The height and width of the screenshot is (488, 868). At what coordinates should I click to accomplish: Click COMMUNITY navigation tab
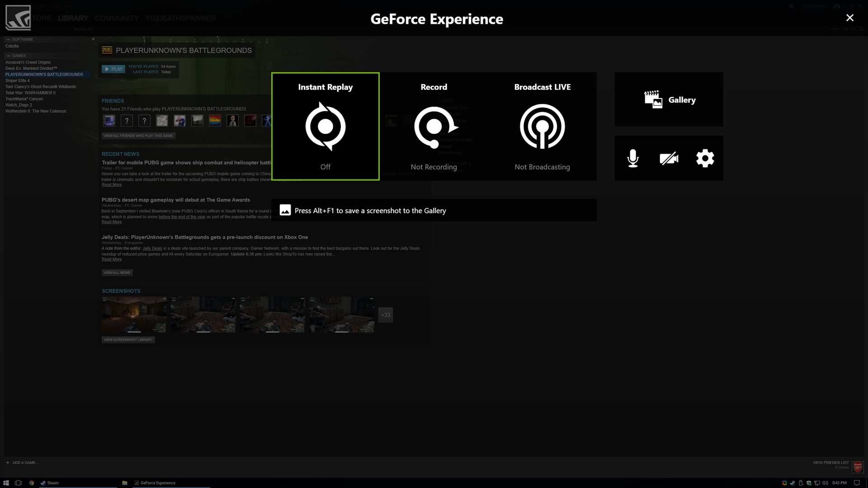coord(117,18)
